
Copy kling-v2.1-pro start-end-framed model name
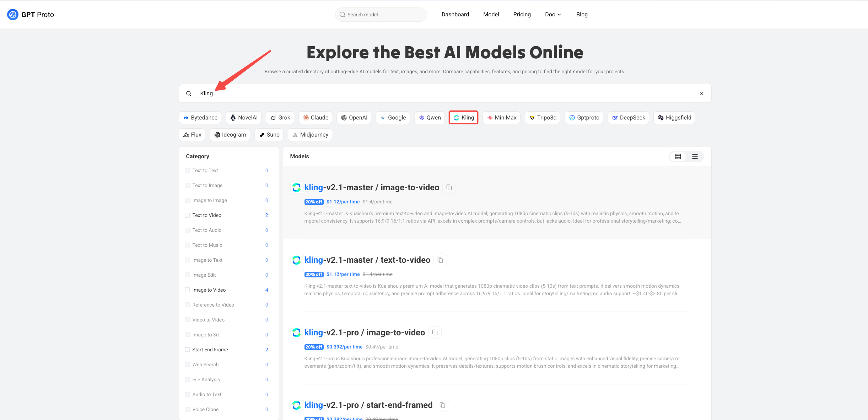pos(442,405)
